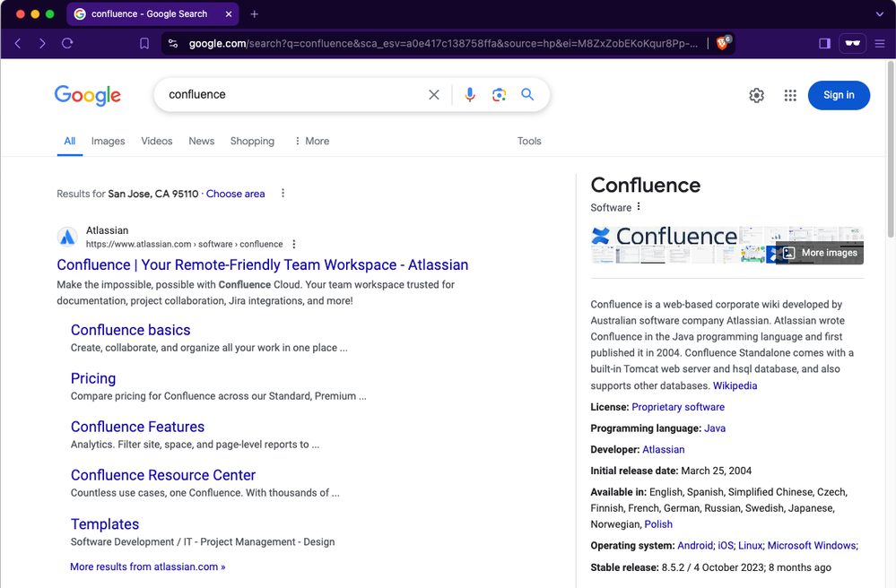Search by image with Google Lens

(x=499, y=95)
